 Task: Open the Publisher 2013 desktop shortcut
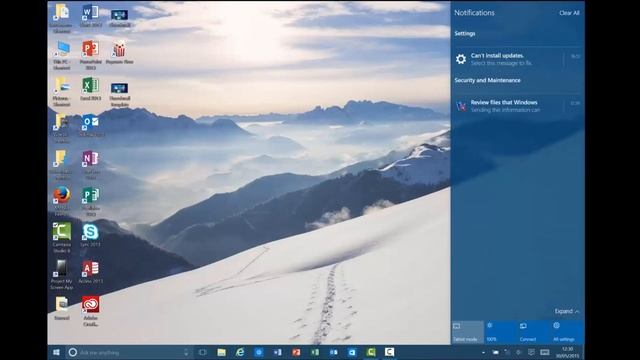click(91, 201)
